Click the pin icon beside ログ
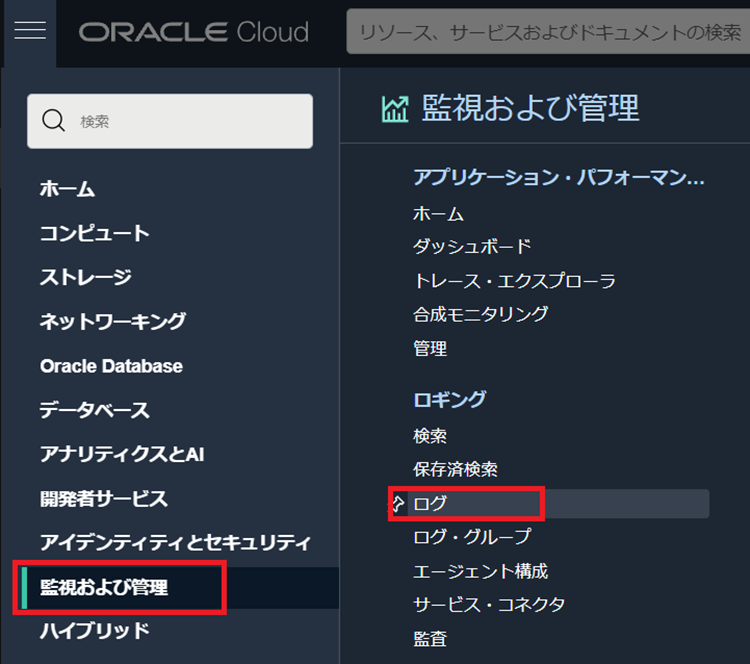Screen dimensions: 750x664 [x=397, y=503]
